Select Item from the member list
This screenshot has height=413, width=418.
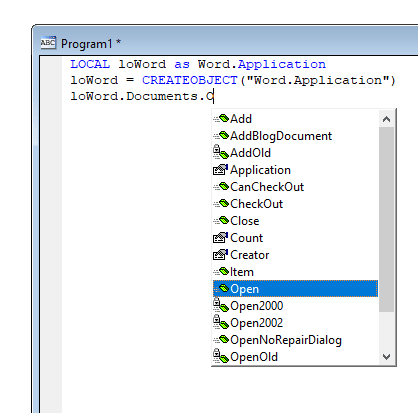295,272
